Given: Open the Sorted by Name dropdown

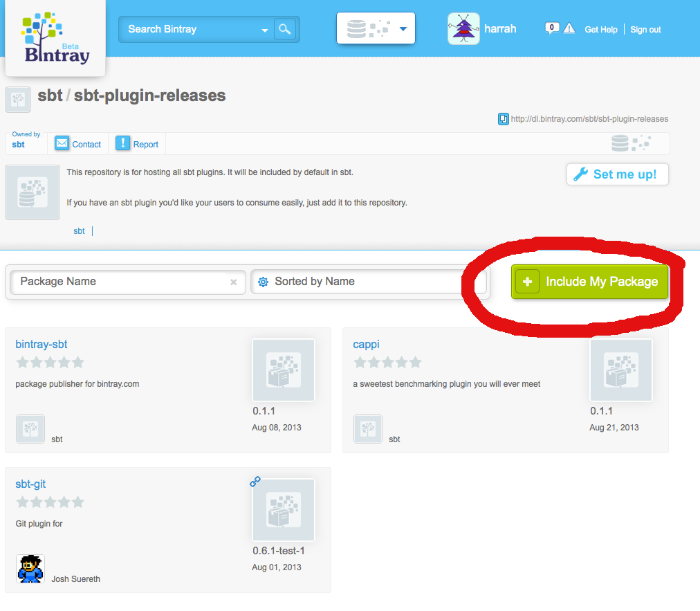Looking at the screenshot, I should 368,282.
